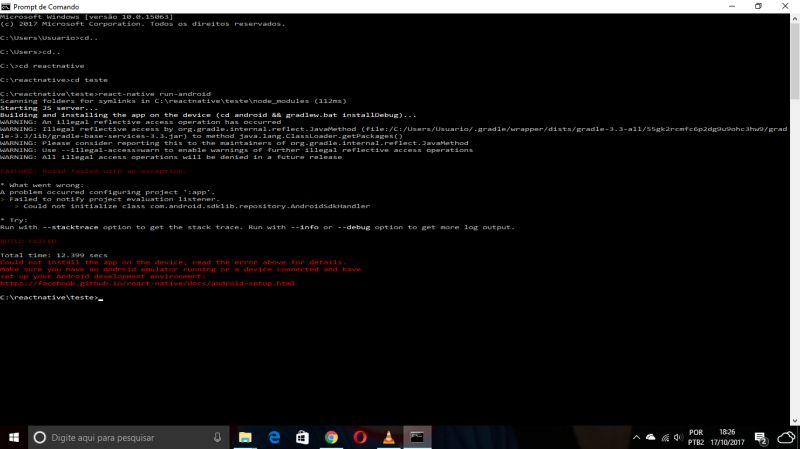Click the red facebook.github.io android-setup URL
Viewport: 800px width, 449px height.
pyautogui.click(x=147, y=283)
